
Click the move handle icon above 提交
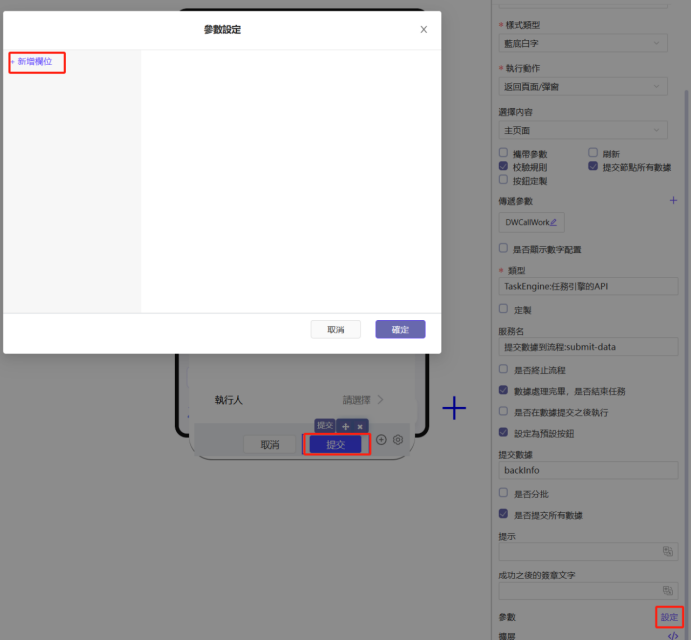pyautogui.click(x=346, y=426)
